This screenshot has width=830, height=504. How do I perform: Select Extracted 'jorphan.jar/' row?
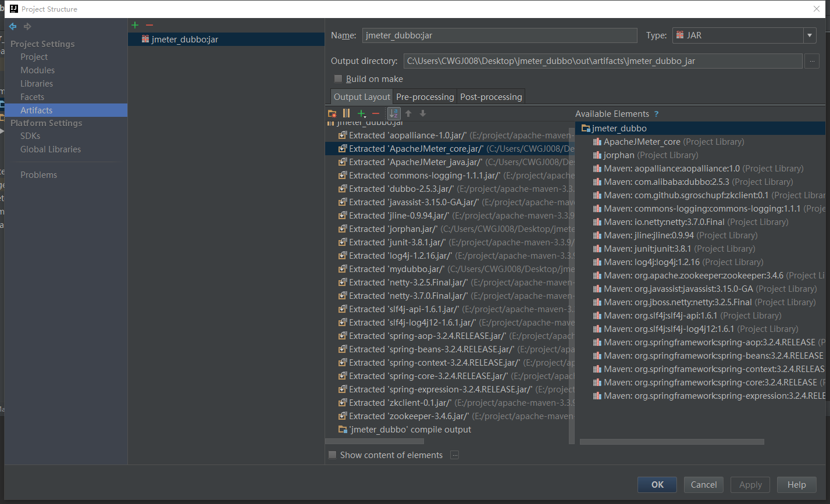tap(450, 229)
